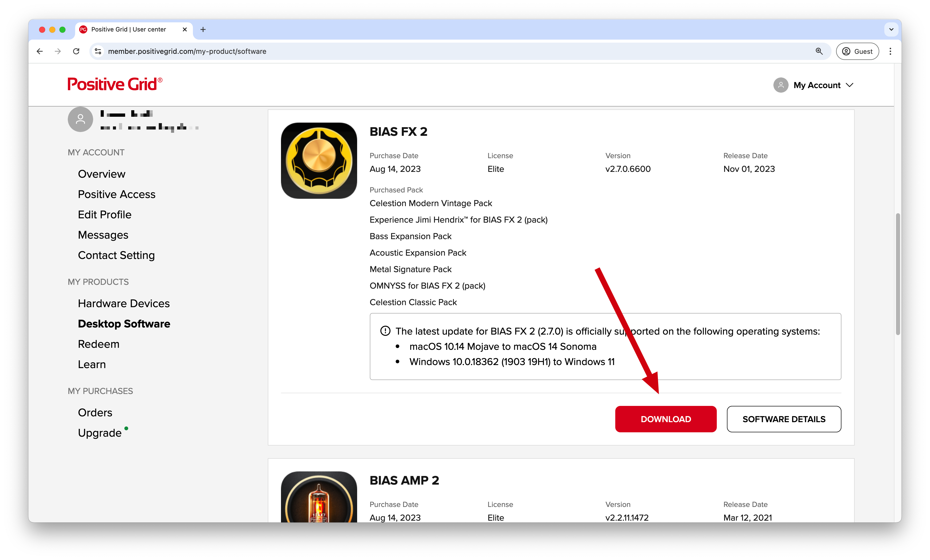Screen dimensions: 930x560
Task: Click the zoom magnifier icon in address bar
Action: 819,51
